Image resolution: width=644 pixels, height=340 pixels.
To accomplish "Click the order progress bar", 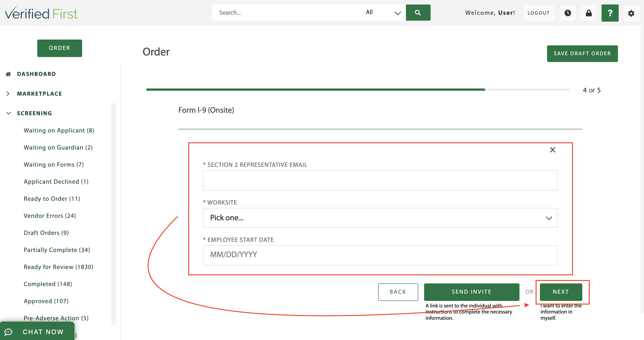I will click(357, 90).
